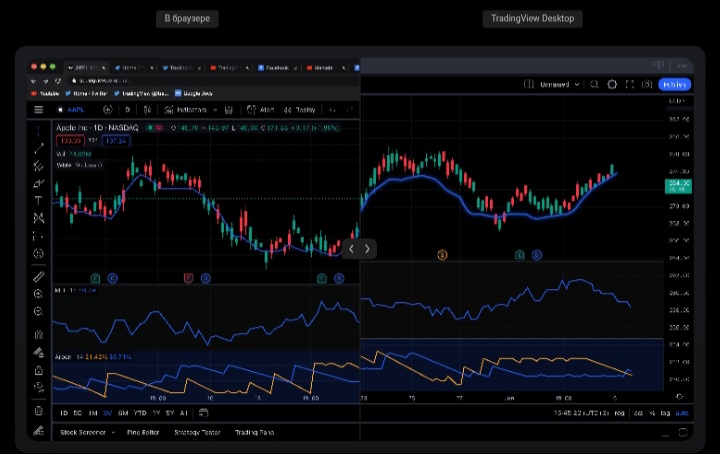Screen dimensions: 720x454
Task: Expand the Stock Screener dropdown arrow
Action: coord(113,432)
